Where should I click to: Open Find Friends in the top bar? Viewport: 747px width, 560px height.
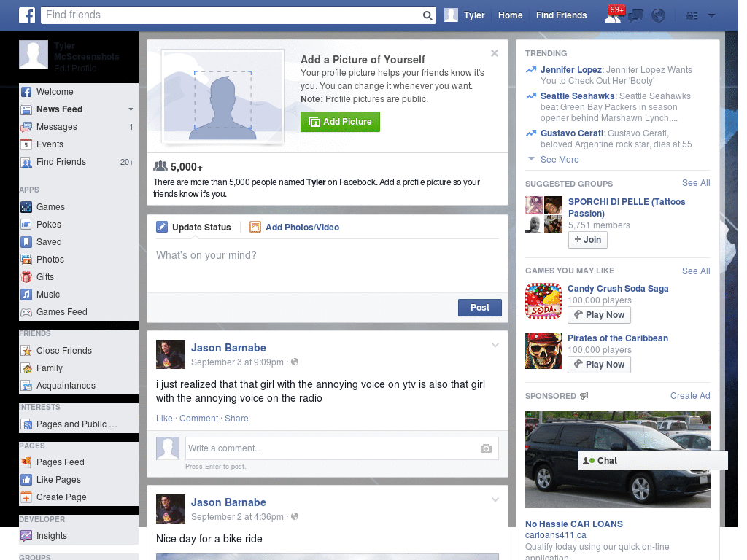(561, 15)
